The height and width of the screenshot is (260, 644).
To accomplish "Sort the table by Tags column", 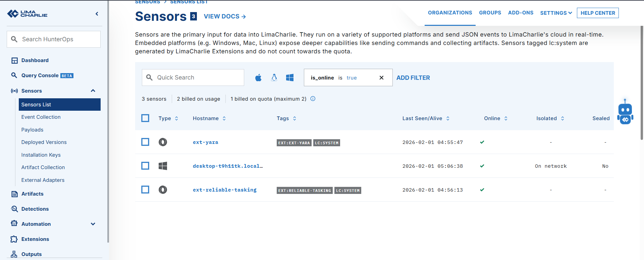I will (286, 118).
